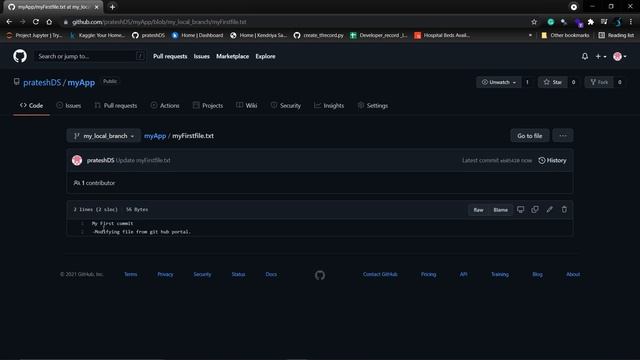Open Contact GitHub footer link
The height and width of the screenshot is (360, 640).
coord(380,274)
